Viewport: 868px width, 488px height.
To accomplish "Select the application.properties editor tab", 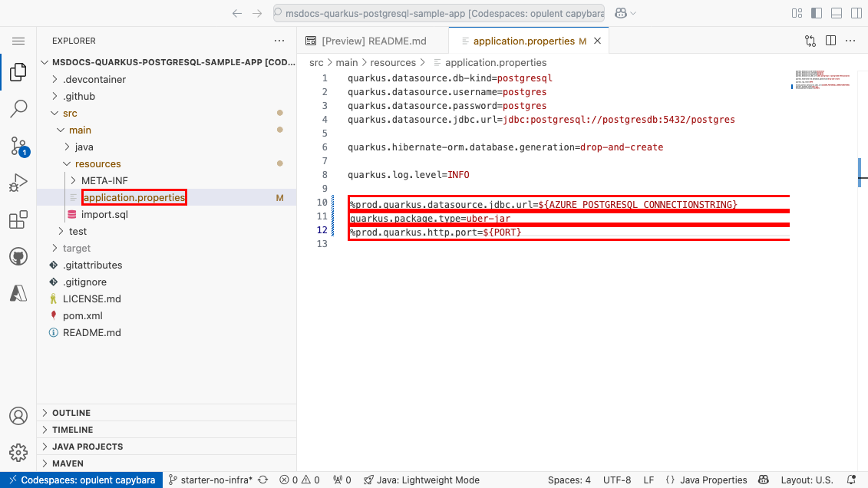I will click(529, 41).
